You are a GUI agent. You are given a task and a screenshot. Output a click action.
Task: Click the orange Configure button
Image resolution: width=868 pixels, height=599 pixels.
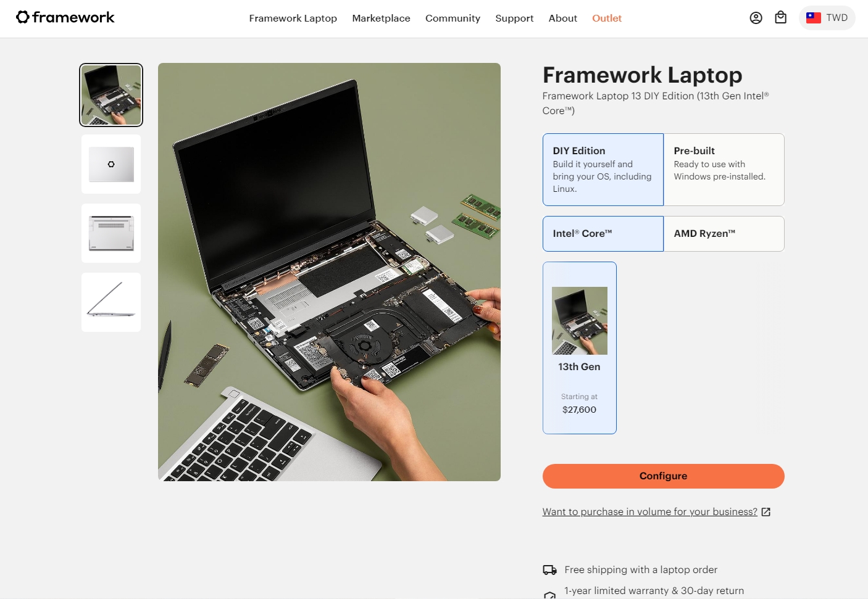(663, 476)
